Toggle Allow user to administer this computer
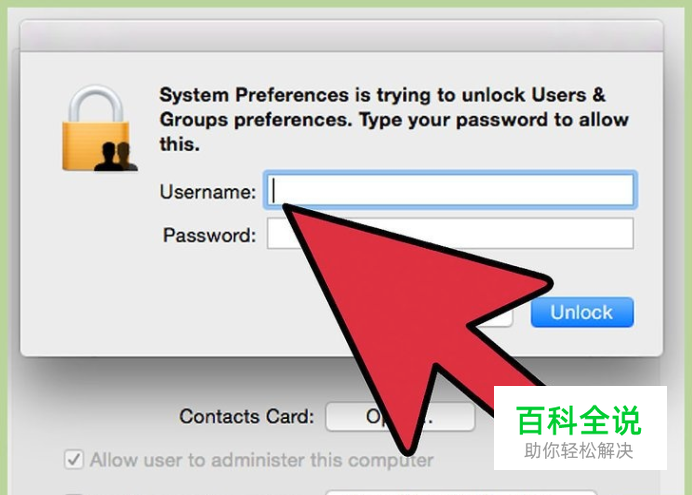This screenshot has height=495, width=692. (74, 460)
